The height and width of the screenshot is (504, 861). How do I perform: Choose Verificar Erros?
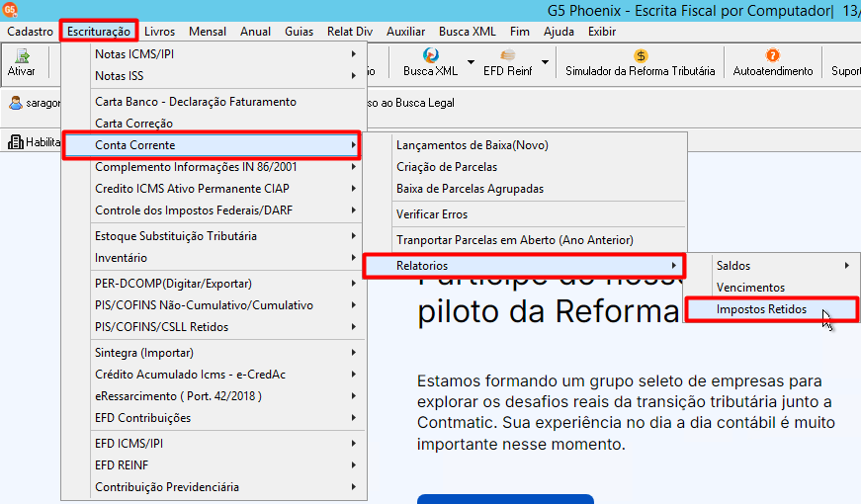point(525,214)
